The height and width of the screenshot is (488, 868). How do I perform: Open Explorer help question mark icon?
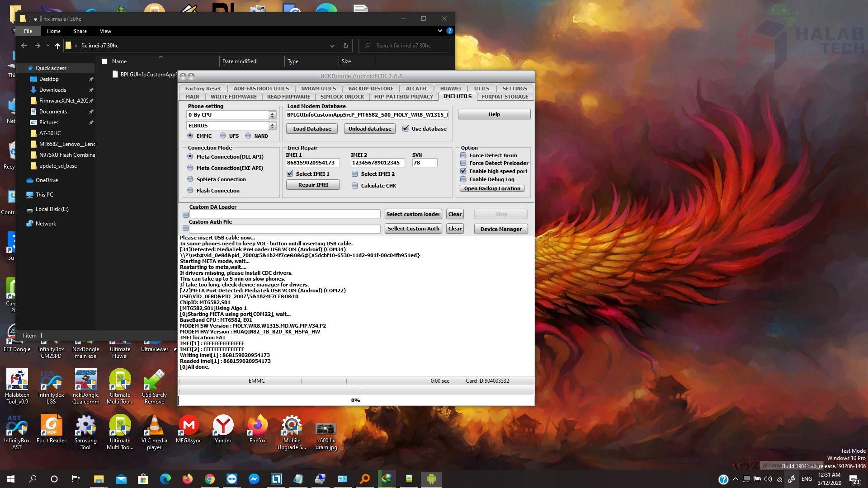pos(449,31)
